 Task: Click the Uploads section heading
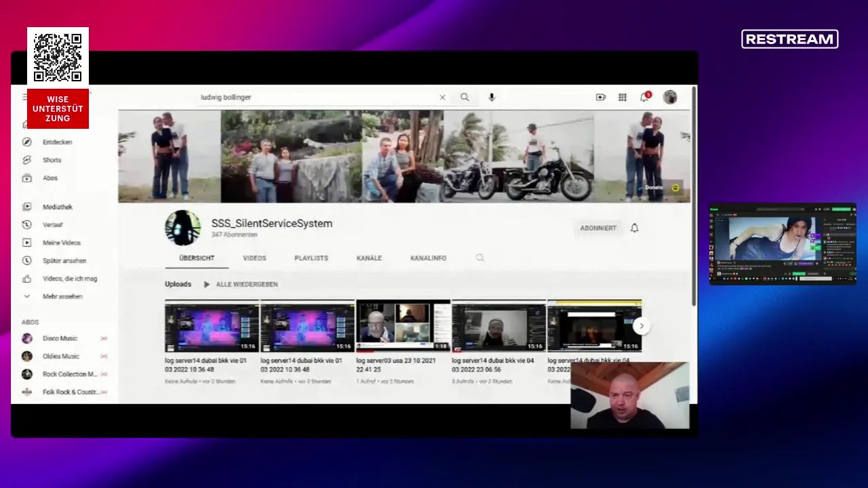pos(178,285)
